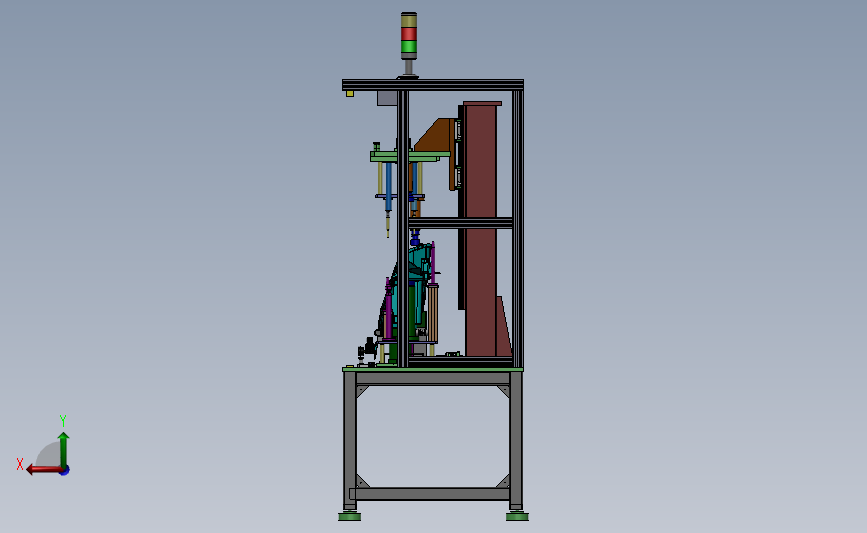The width and height of the screenshot is (867, 533).
Task: Click the blue Z axis ball of triad
Action: click(65, 471)
